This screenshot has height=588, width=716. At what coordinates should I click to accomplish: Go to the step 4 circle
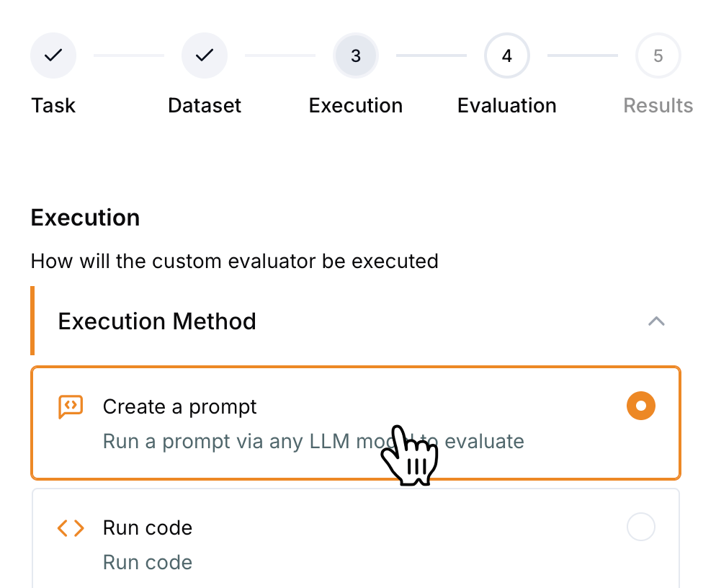pos(507,55)
